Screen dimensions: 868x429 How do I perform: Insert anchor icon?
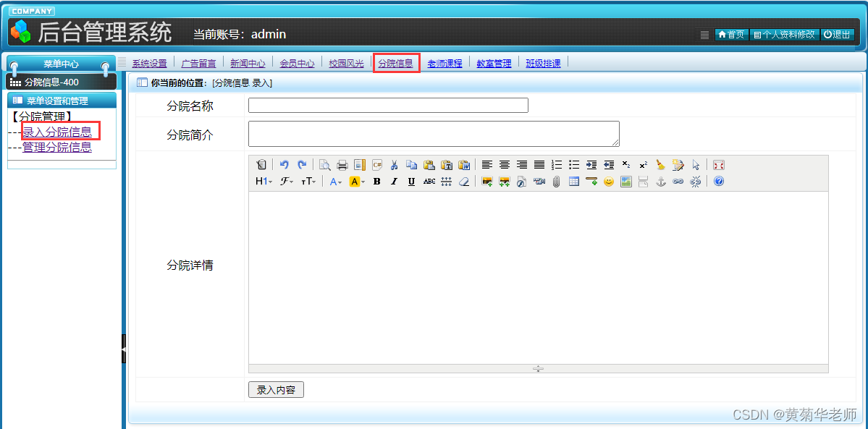(x=660, y=182)
